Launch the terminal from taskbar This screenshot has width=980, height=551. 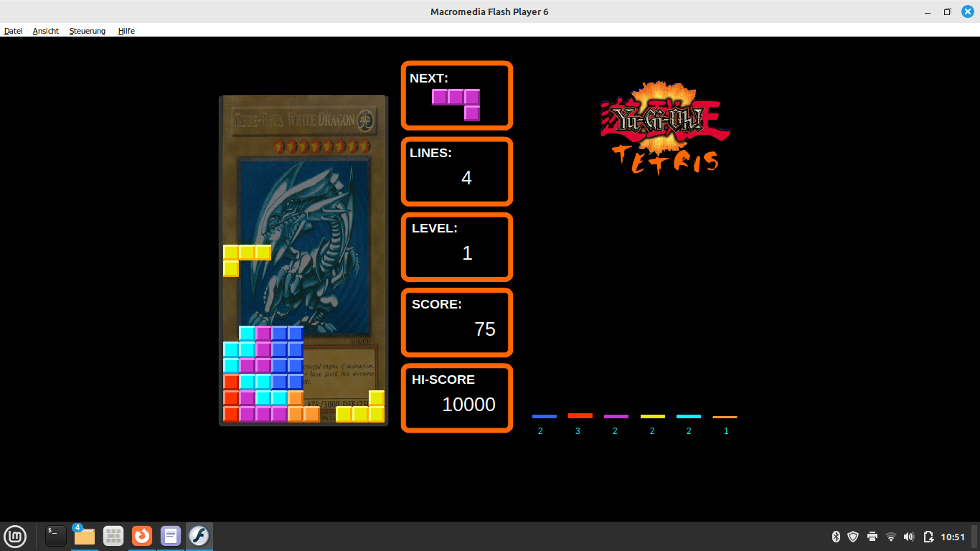tap(56, 536)
